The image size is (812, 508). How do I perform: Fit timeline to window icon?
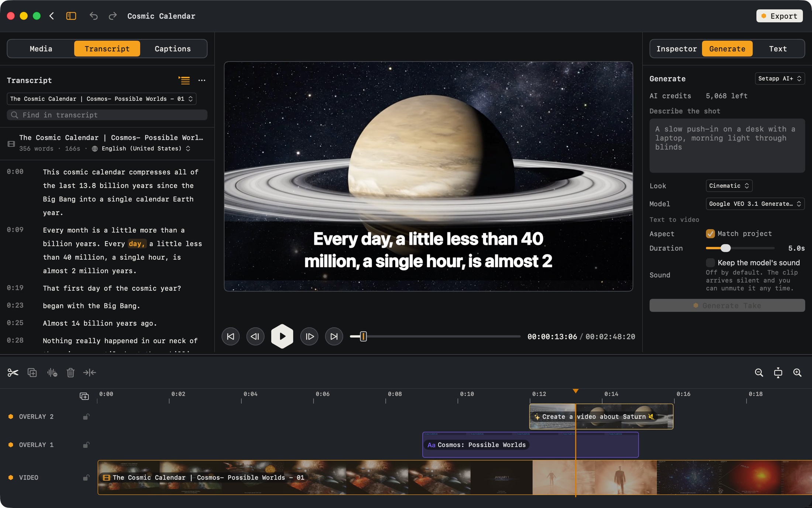(x=778, y=372)
